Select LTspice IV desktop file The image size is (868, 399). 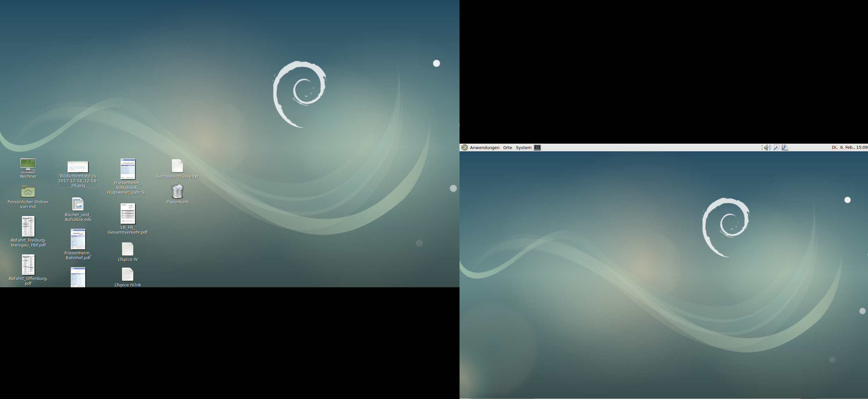point(127,249)
